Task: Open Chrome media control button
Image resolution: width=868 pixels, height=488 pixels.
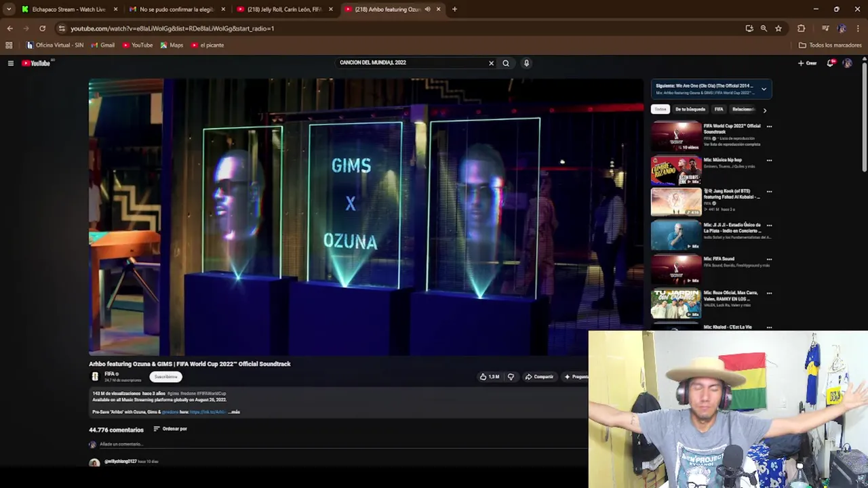Action: click(825, 28)
